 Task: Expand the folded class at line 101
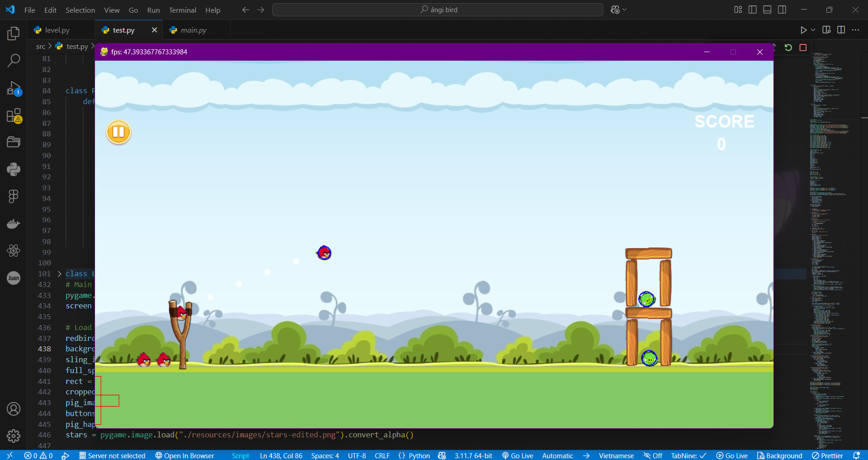59,274
